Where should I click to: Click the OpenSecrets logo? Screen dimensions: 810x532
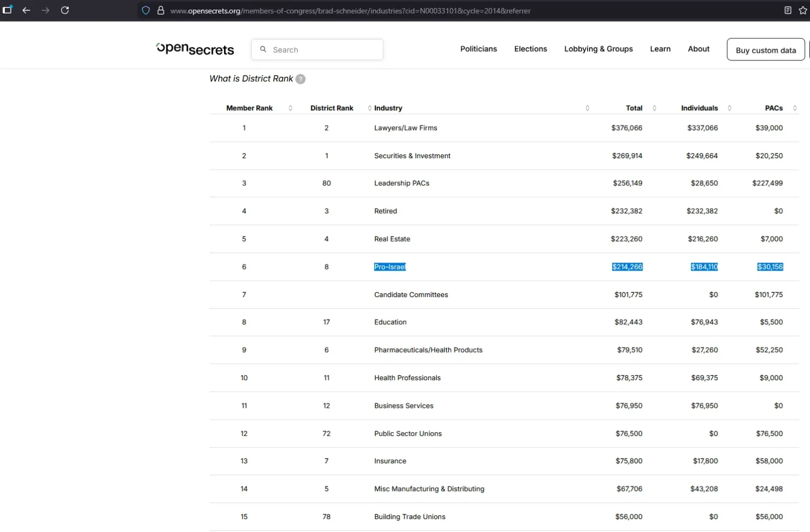pyautogui.click(x=195, y=49)
